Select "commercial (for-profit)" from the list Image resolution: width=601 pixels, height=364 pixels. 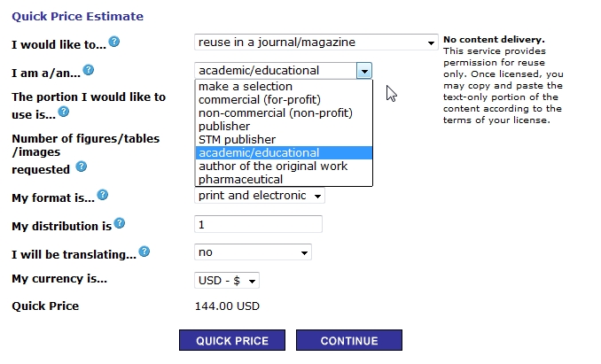(x=260, y=99)
